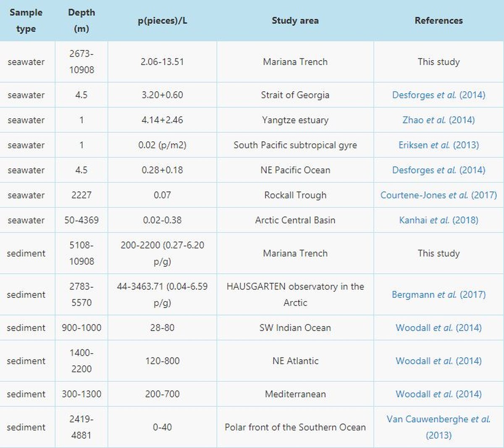Select the "2.06-13.51" concentration value
The height and width of the screenshot is (448, 504).
click(162, 62)
